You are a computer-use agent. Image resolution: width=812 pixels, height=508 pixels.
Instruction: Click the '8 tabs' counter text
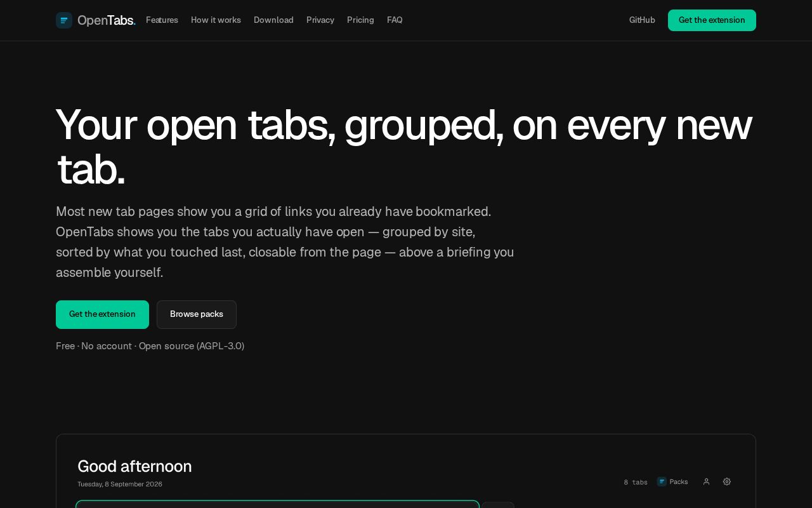[x=636, y=482]
